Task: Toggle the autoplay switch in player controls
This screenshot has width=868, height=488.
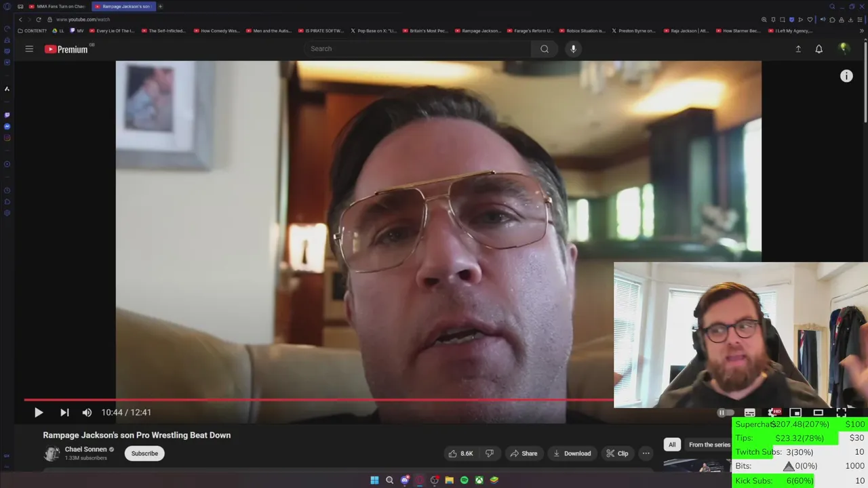Action: click(724, 412)
